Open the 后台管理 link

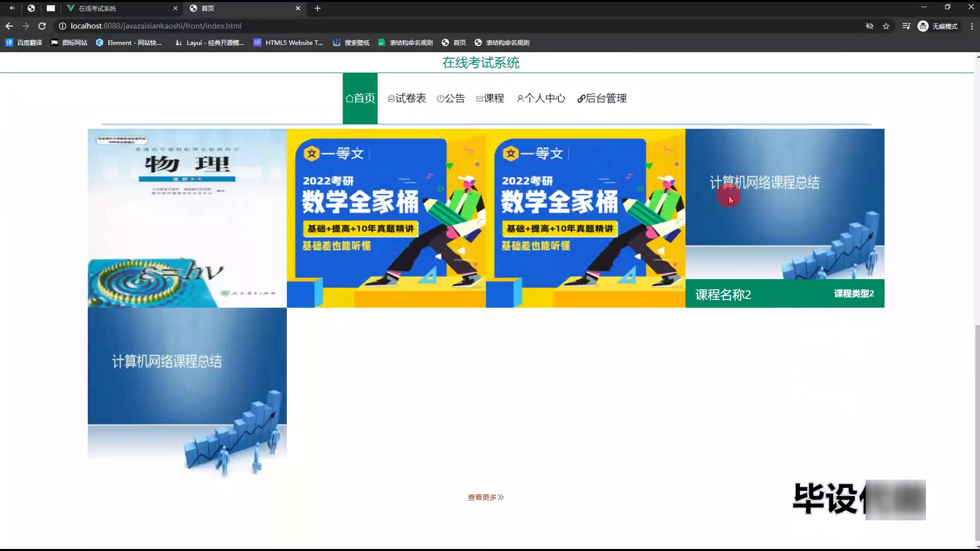pyautogui.click(x=602, y=98)
